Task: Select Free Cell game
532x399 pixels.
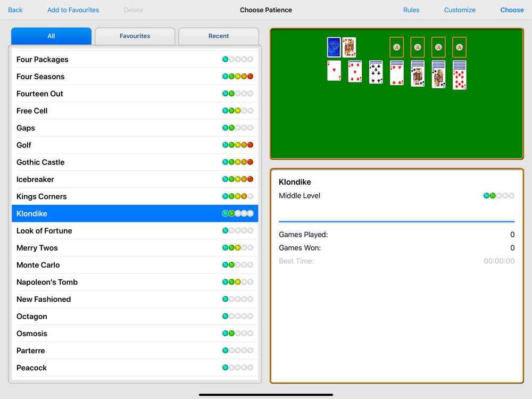Action: (135, 111)
